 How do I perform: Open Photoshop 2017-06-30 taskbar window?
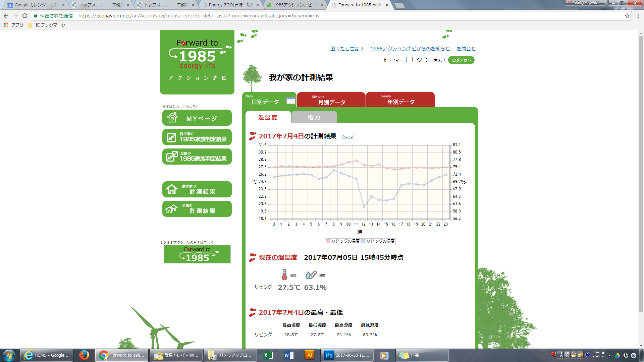(347, 355)
